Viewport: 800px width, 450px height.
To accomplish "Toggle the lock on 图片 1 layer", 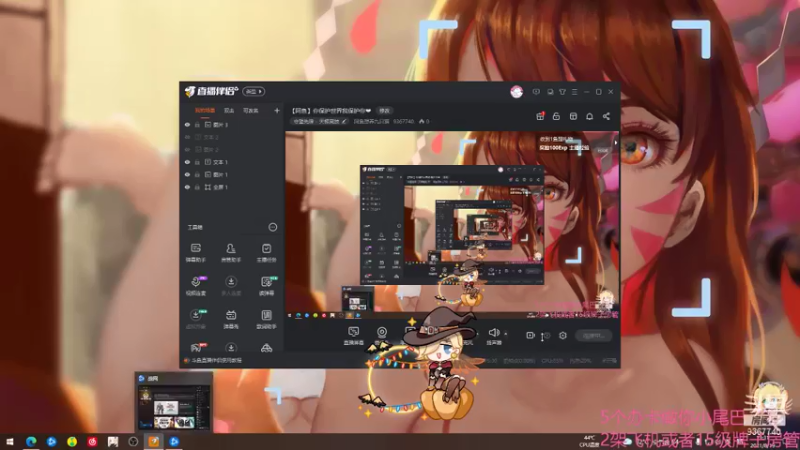I will [197, 175].
